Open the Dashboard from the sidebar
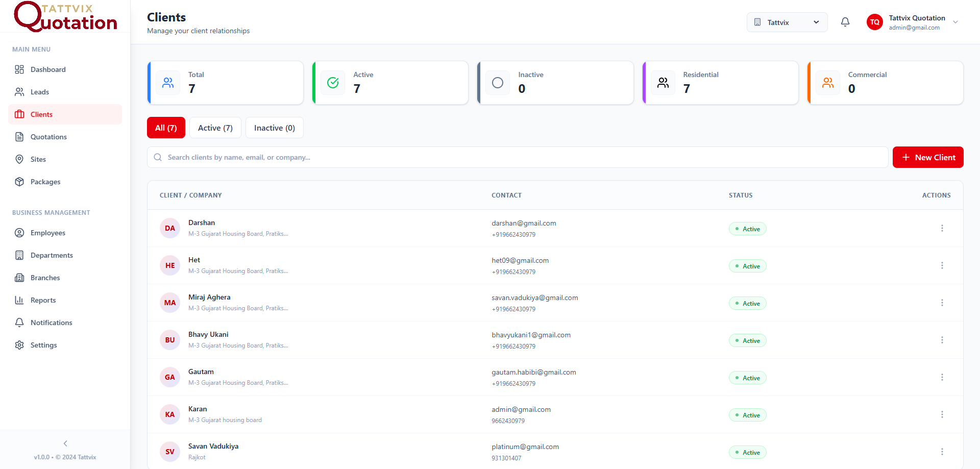 tap(47, 69)
